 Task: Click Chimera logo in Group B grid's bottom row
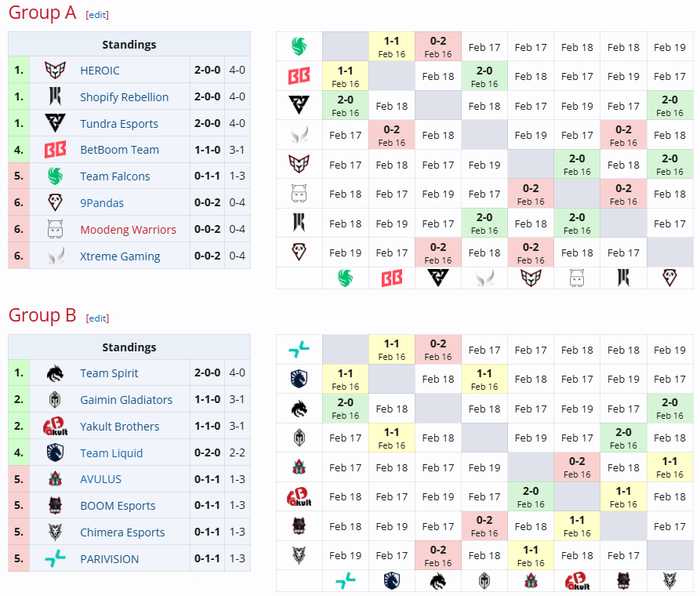pyautogui.click(x=669, y=581)
